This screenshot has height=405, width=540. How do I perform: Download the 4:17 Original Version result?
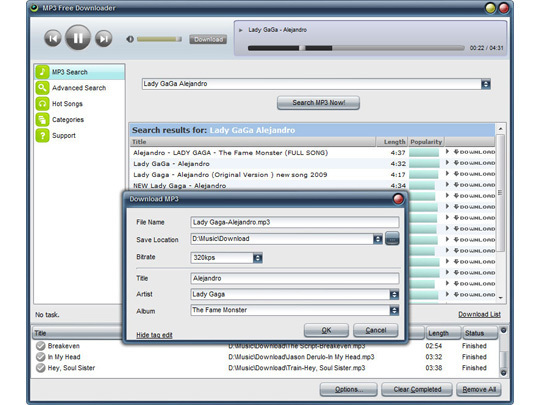tap(474, 174)
